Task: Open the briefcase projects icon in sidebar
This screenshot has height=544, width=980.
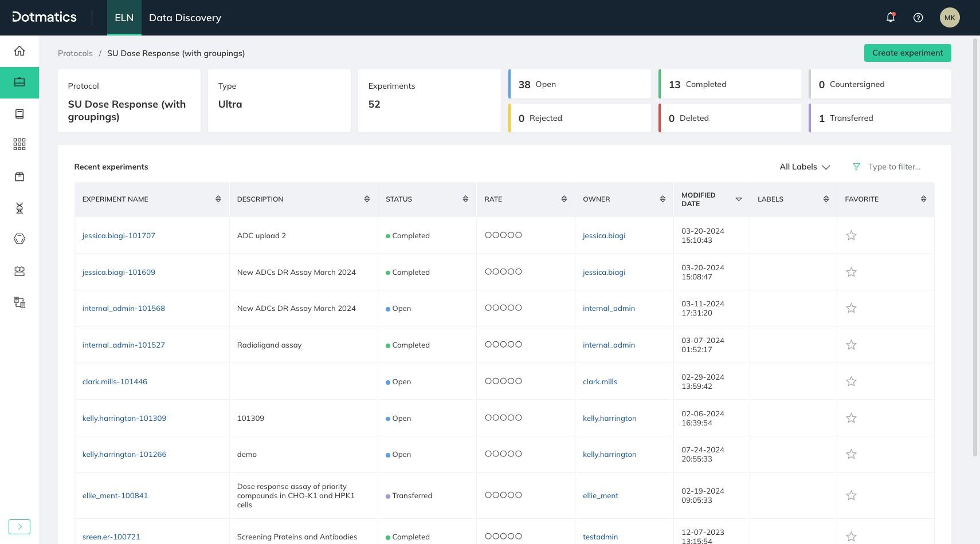Action: click(19, 82)
